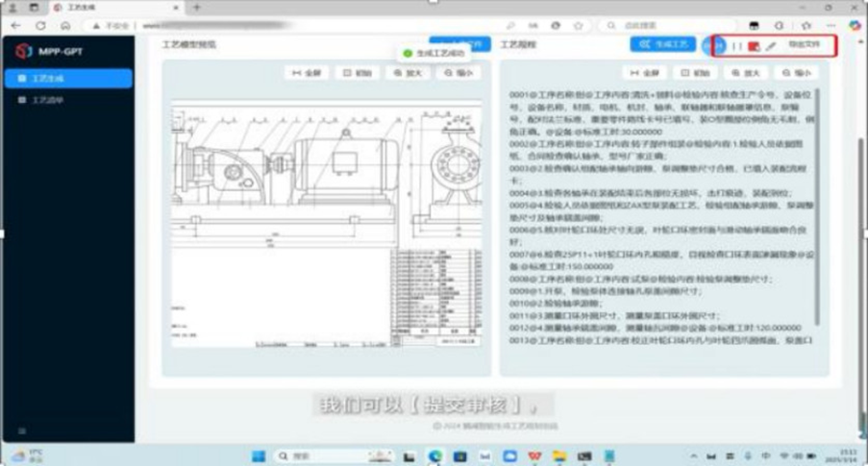Click the pause icon in process toolbar
The width and height of the screenshot is (868, 466).
[736, 46]
